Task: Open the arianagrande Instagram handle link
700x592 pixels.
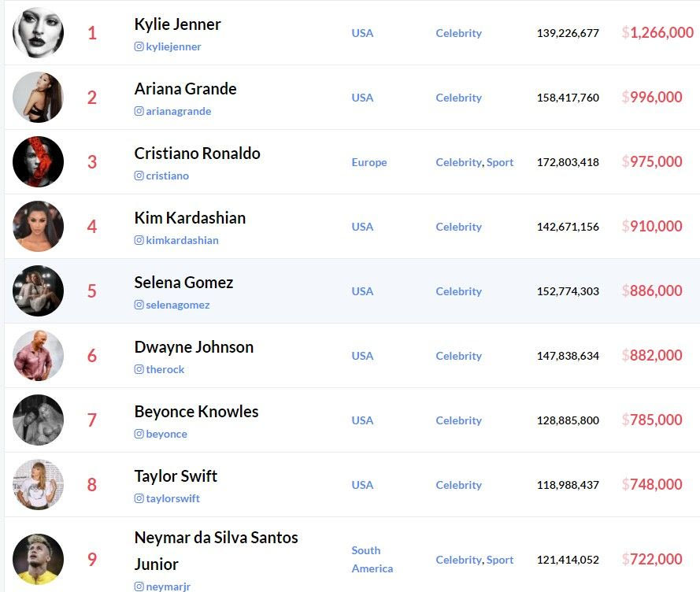Action: coord(179,112)
